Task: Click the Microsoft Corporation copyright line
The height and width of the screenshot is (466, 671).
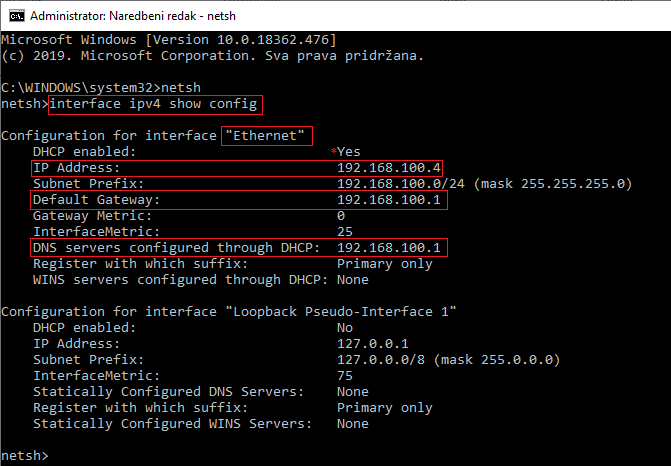Action: click(212, 56)
